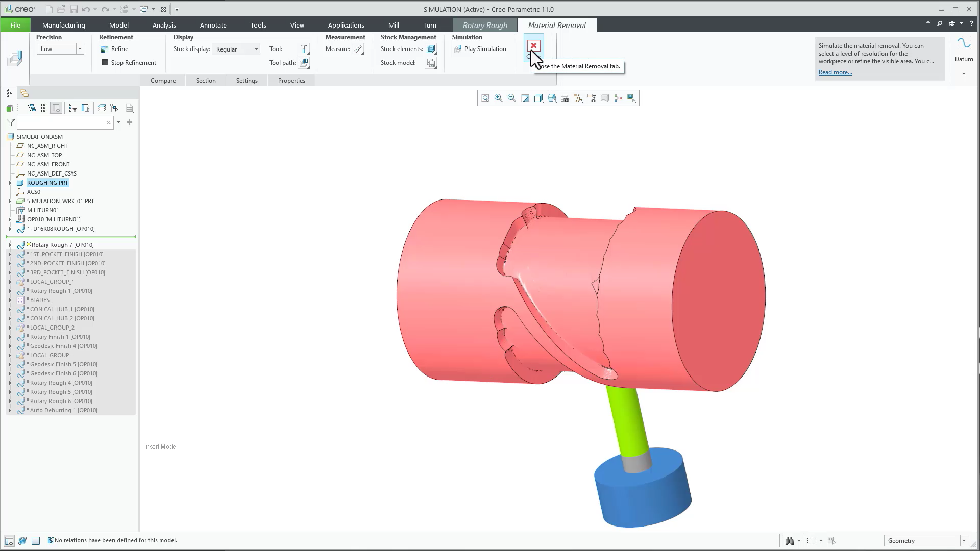The width and height of the screenshot is (980, 551).
Task: Click the Zoom In magnifier icon
Action: pos(498,98)
